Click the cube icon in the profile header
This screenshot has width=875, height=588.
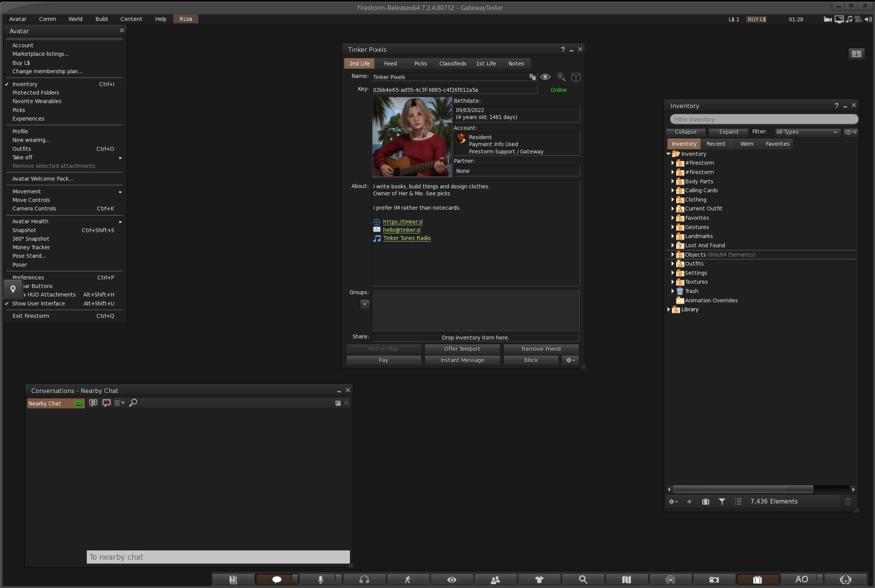[576, 77]
